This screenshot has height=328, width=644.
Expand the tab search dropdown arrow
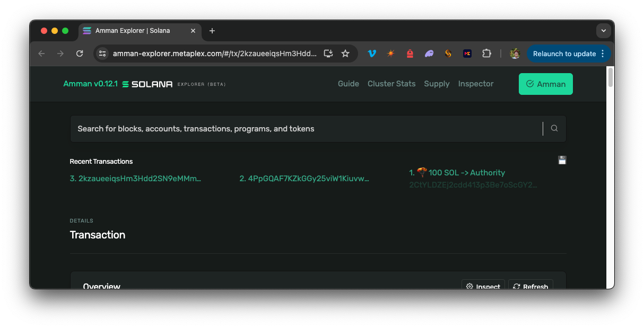pyautogui.click(x=603, y=31)
